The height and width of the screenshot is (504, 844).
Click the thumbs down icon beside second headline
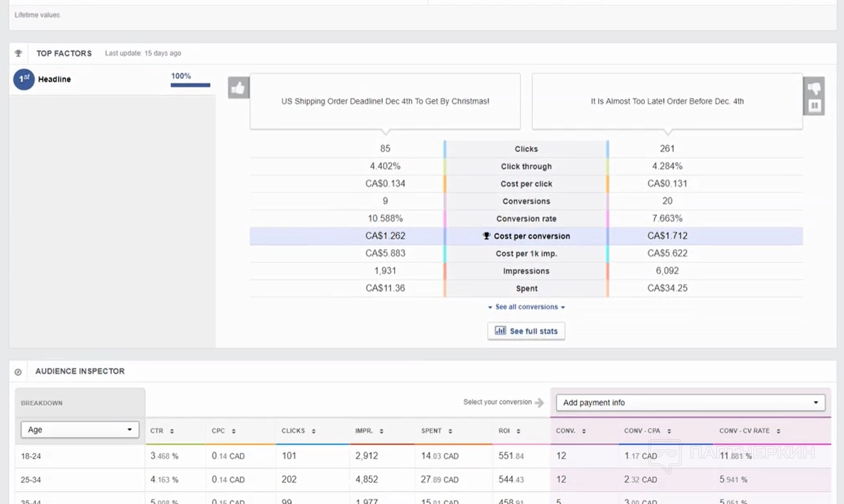click(x=814, y=88)
